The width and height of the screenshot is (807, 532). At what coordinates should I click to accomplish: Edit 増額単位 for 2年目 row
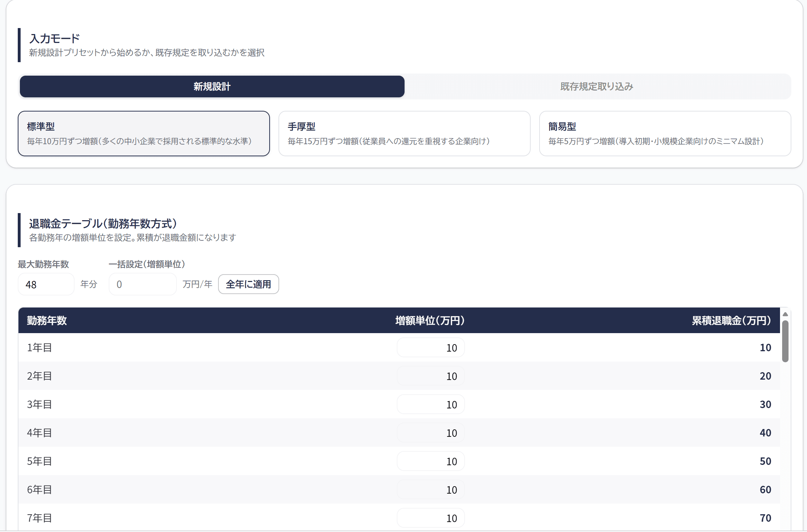[431, 376]
